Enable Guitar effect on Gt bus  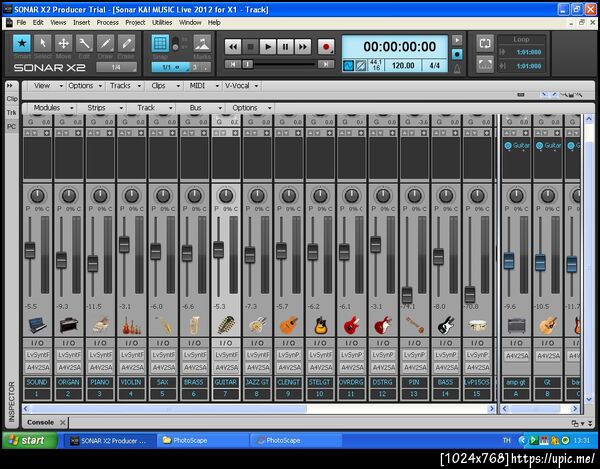pyautogui.click(x=540, y=145)
